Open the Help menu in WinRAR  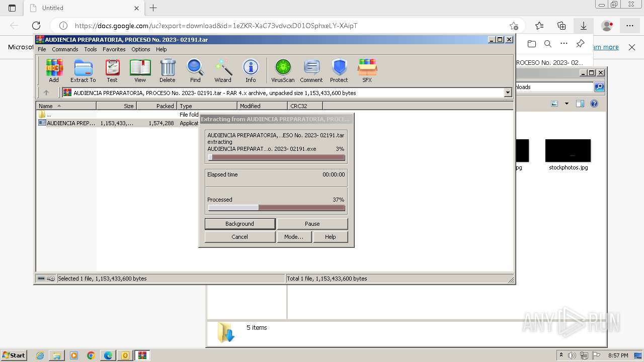coord(162,49)
